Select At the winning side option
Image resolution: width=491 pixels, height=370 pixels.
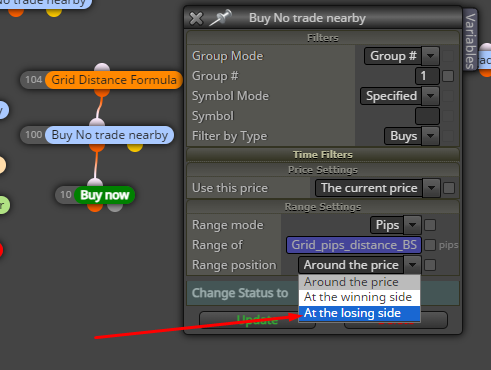click(359, 297)
